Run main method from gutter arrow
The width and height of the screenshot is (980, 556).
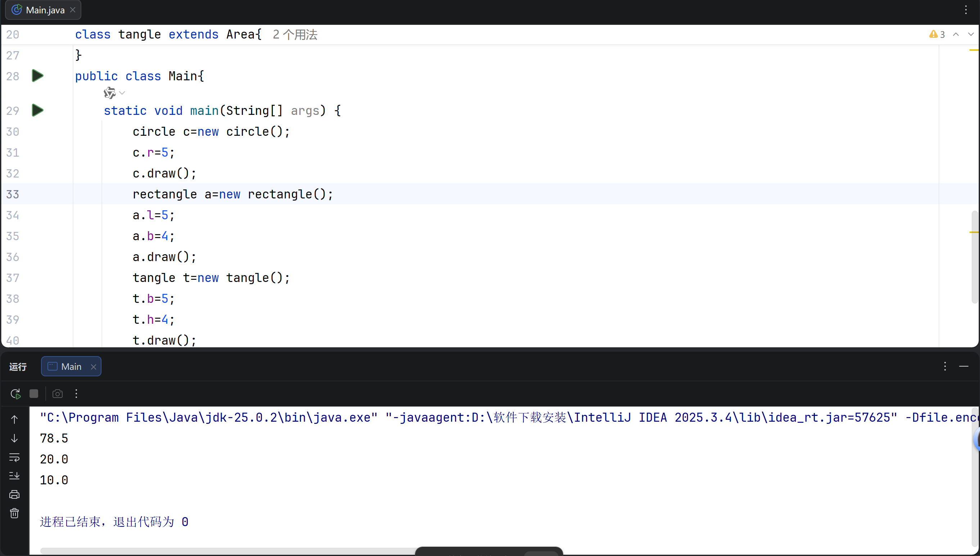pos(37,110)
